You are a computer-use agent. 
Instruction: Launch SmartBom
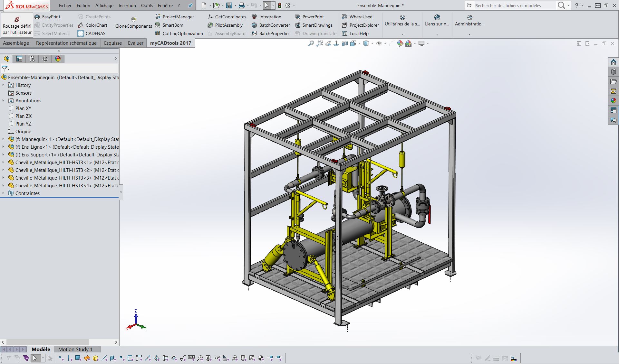tap(169, 25)
